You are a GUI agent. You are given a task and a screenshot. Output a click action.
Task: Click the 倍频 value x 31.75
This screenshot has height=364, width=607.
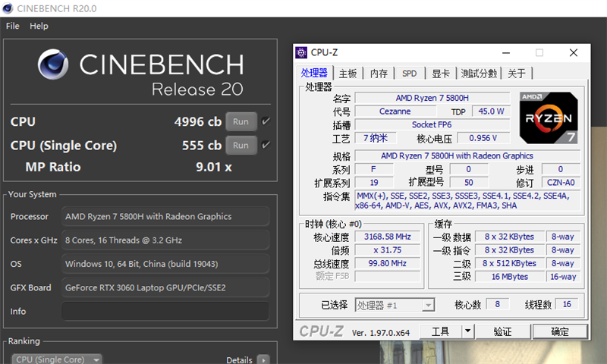(387, 250)
